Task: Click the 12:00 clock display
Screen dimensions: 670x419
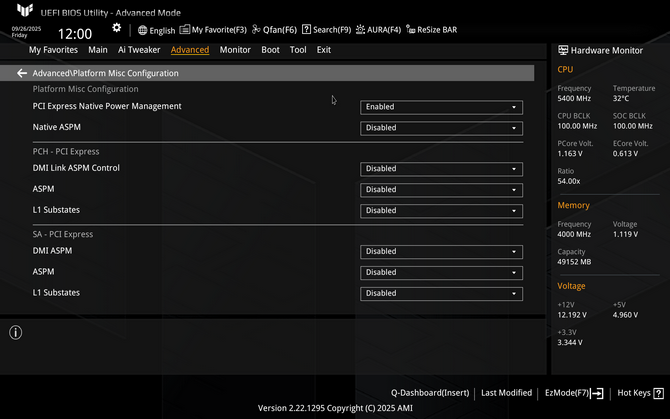Action: (x=75, y=34)
